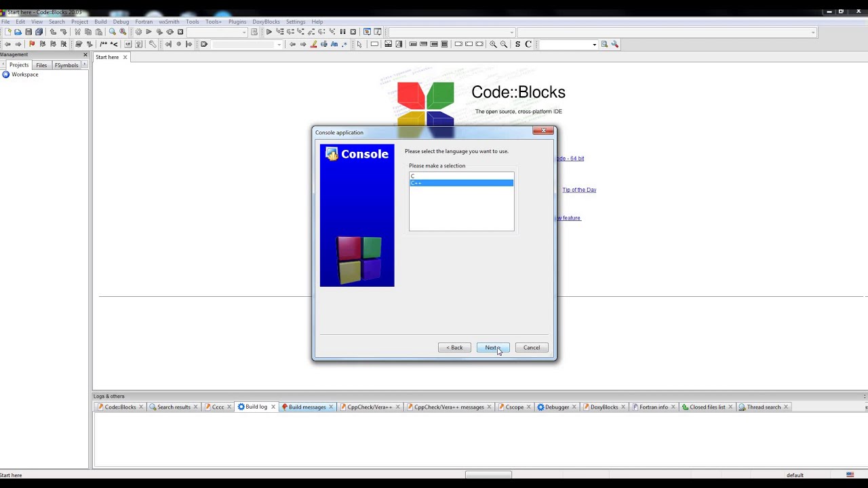Image resolution: width=868 pixels, height=488 pixels.
Task: Click the Zoom in magnifier icon
Action: (x=493, y=44)
